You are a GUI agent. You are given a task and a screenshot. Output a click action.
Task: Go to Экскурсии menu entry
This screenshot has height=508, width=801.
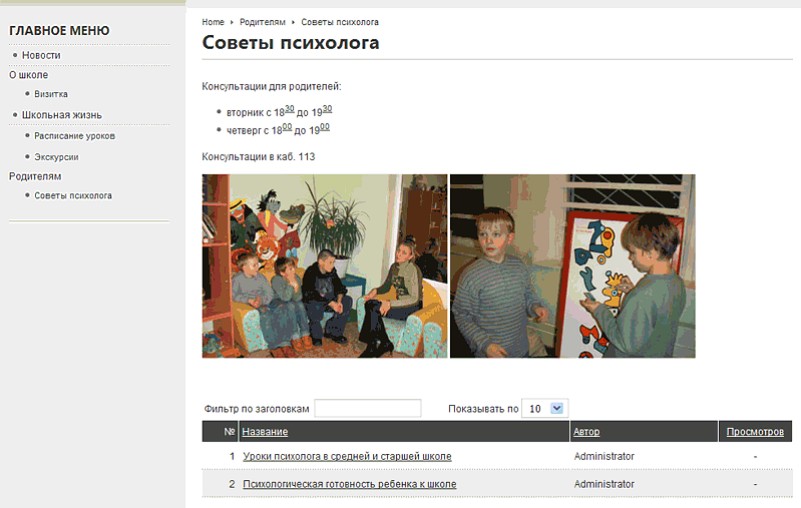[x=56, y=157]
